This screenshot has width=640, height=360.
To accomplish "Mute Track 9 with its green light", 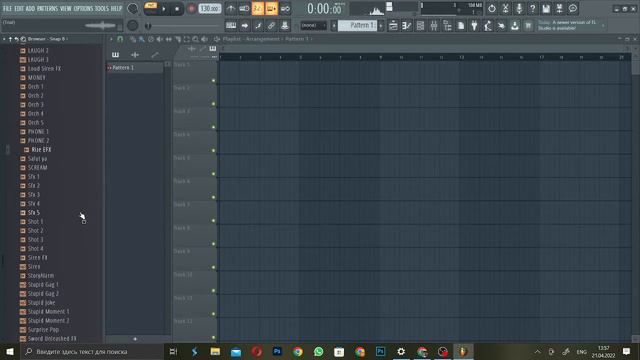I will (x=213, y=267).
